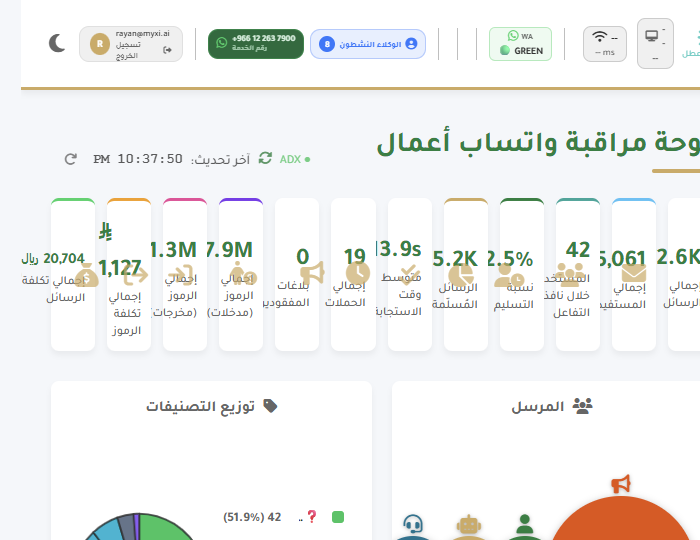Viewport: 700px width, 540px height.
Task: Click the dashboard title واتساب أعمال
Action: [x=466, y=142]
